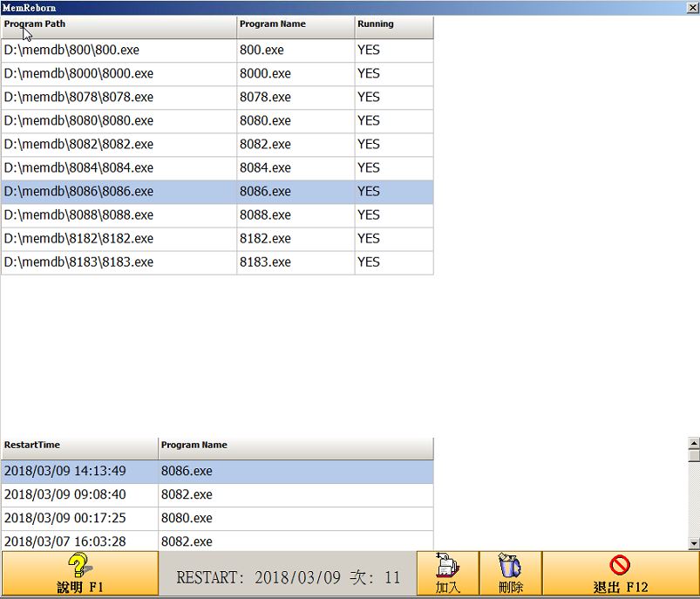
Task: Sort by the Program Path column header
Action: pos(119,27)
